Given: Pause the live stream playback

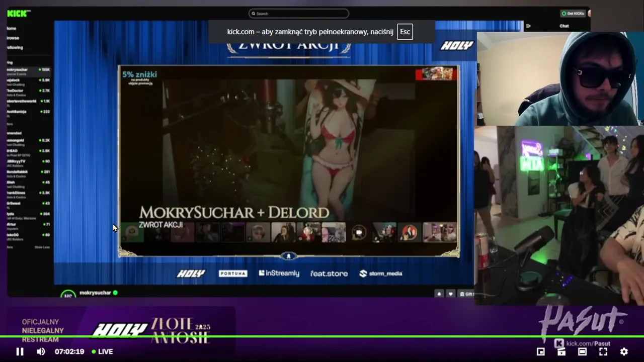Looking at the screenshot, I should (x=20, y=351).
